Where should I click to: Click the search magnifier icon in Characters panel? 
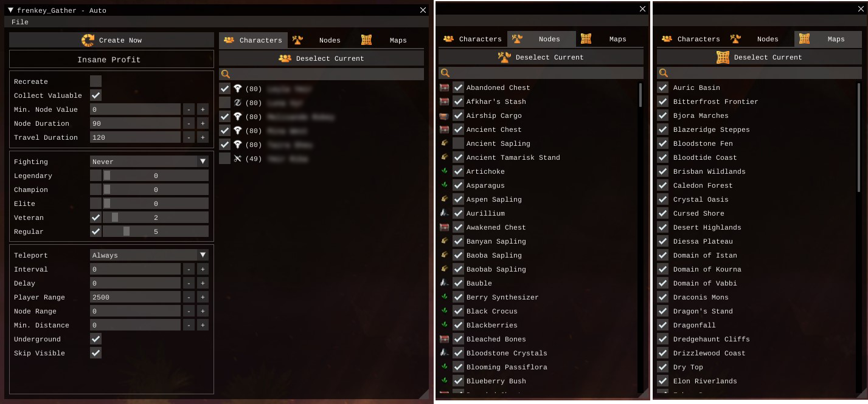tap(225, 74)
